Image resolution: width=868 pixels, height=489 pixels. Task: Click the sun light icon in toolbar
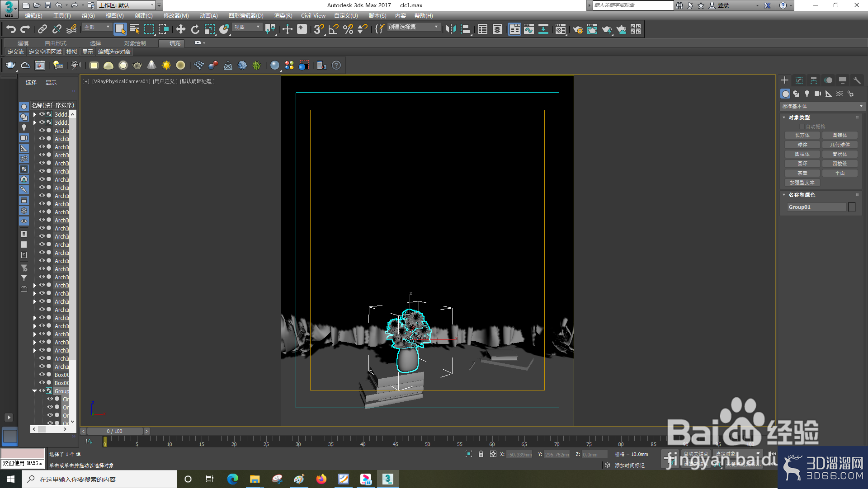166,65
